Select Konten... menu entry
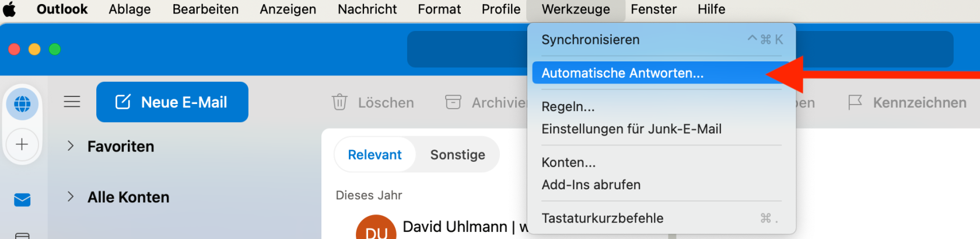This screenshot has height=239, width=980. pyautogui.click(x=569, y=162)
